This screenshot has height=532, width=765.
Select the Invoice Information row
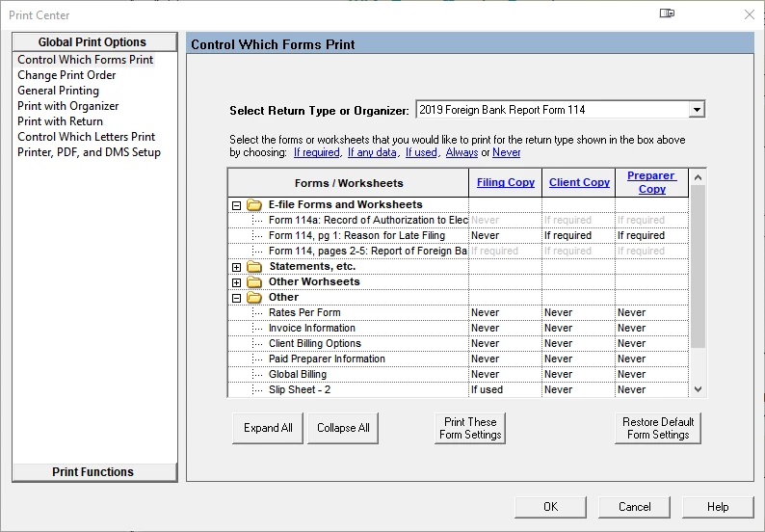tap(458, 328)
